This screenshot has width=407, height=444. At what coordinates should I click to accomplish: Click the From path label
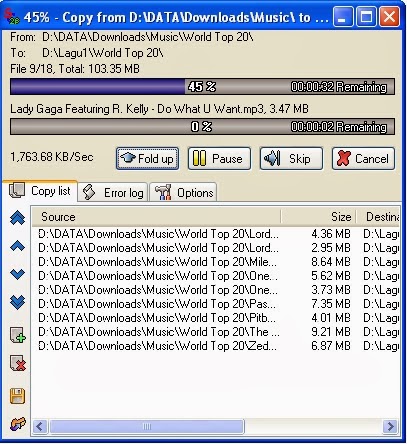(x=132, y=37)
